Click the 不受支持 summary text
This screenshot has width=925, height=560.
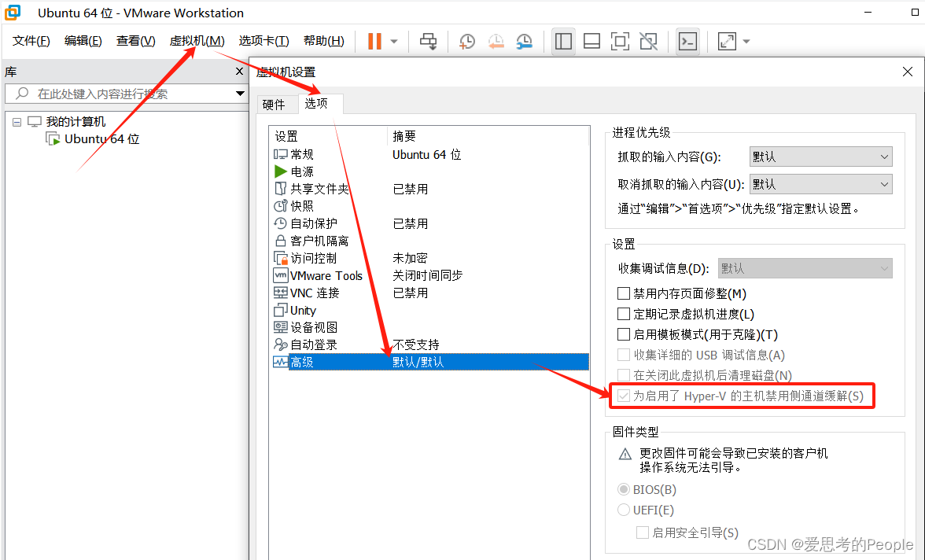[x=416, y=344]
